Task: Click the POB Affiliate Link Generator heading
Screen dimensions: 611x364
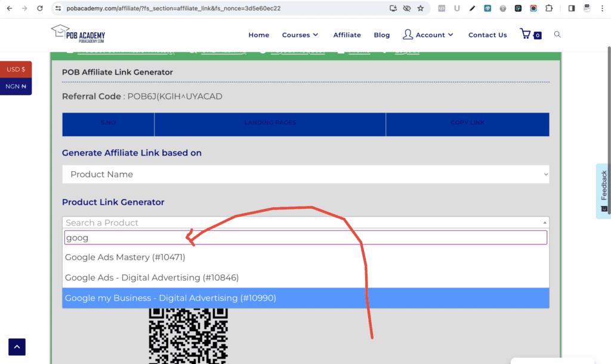Action: click(118, 72)
